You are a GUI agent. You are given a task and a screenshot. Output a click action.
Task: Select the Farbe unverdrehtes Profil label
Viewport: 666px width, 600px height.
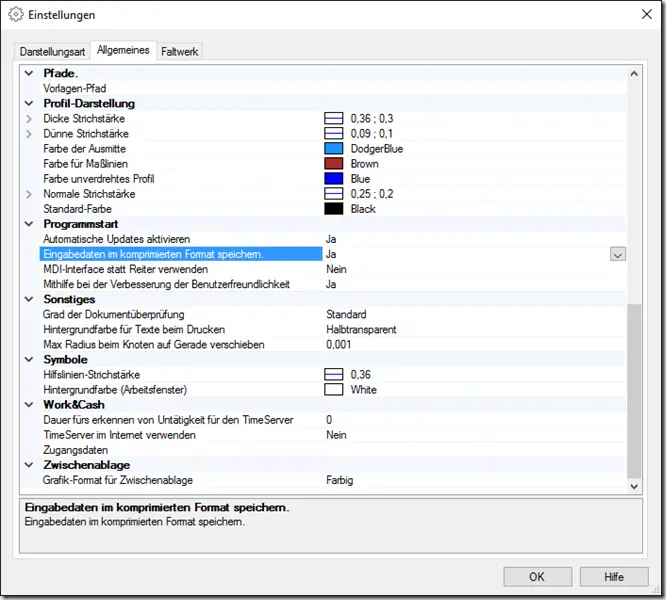(x=99, y=179)
